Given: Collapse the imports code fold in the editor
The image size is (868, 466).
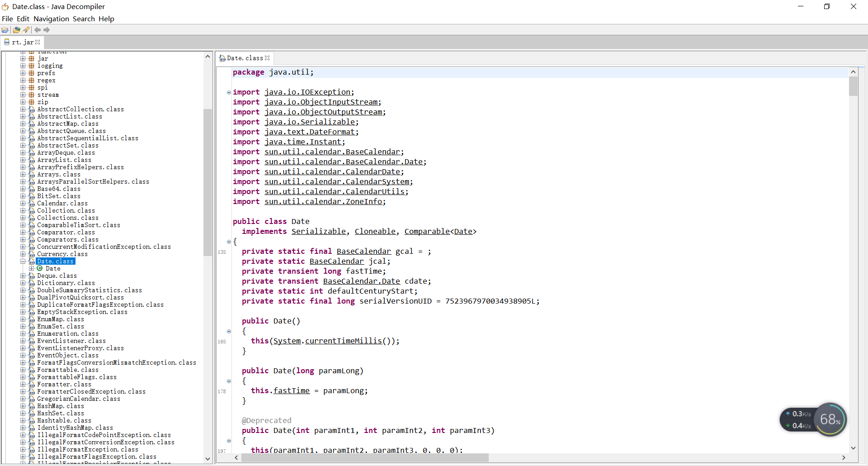Looking at the screenshot, I should tap(229, 92).
